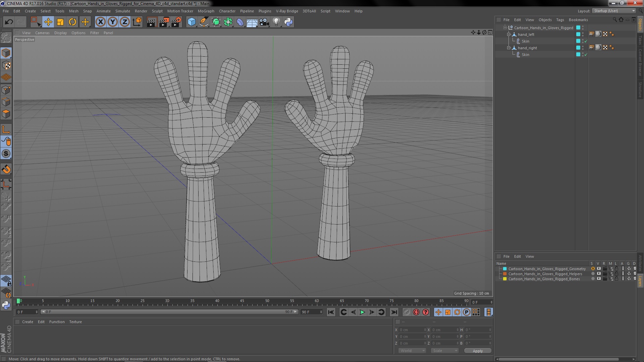Viewport: 644px width, 362px height.
Task: Open Material Manager Texture menu
Action: coord(75,322)
